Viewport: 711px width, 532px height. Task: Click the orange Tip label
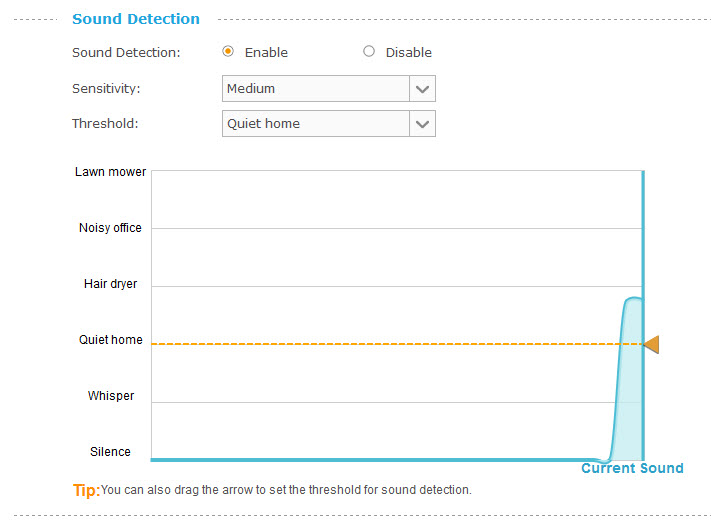tap(86, 490)
